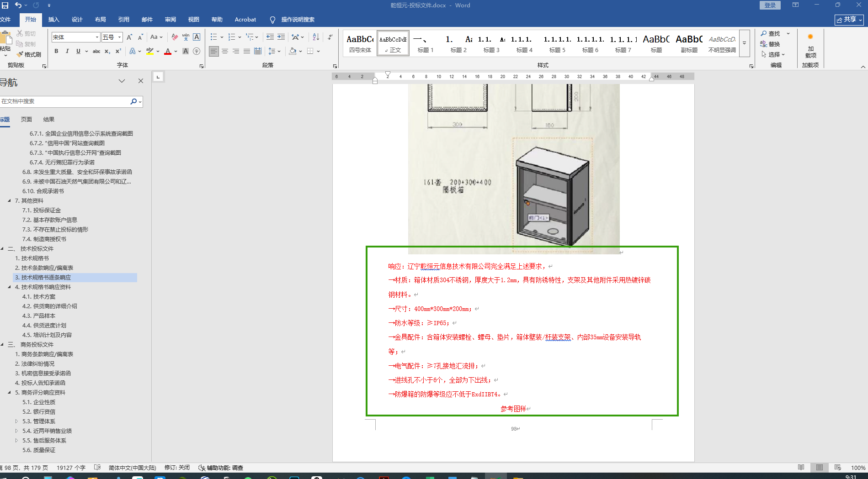The image size is (868, 479).
Task: Clear all formatting icon
Action: coord(175,37)
